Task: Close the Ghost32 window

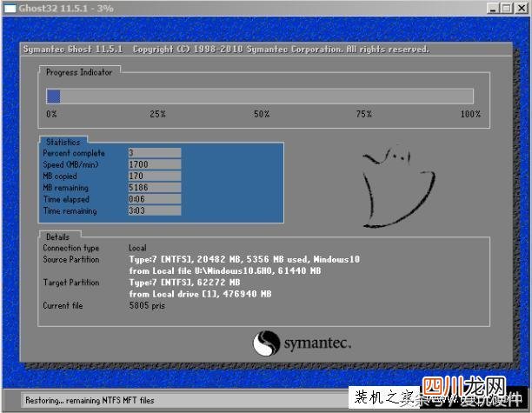Action: [x=522, y=8]
